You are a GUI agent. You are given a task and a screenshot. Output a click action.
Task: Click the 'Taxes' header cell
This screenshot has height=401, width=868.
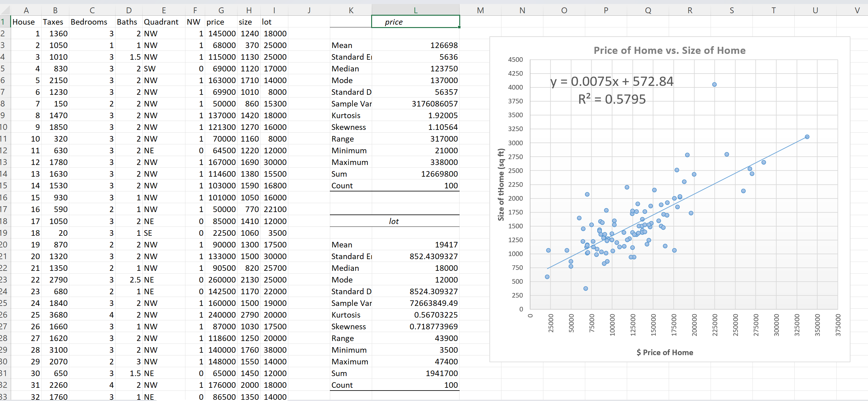53,22
